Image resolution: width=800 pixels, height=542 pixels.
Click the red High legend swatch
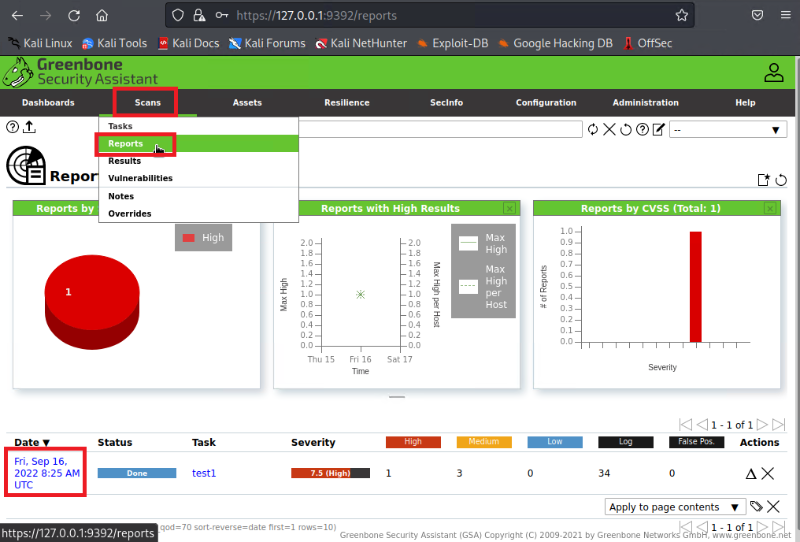point(188,238)
